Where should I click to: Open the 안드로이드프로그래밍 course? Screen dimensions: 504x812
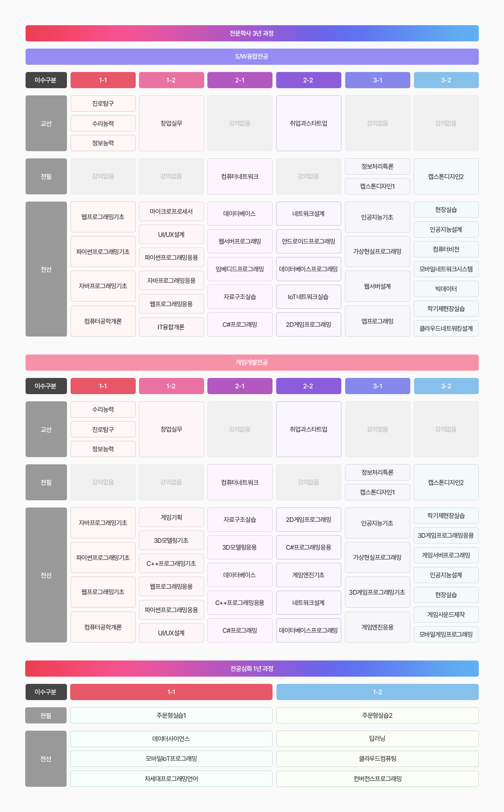[x=309, y=241]
